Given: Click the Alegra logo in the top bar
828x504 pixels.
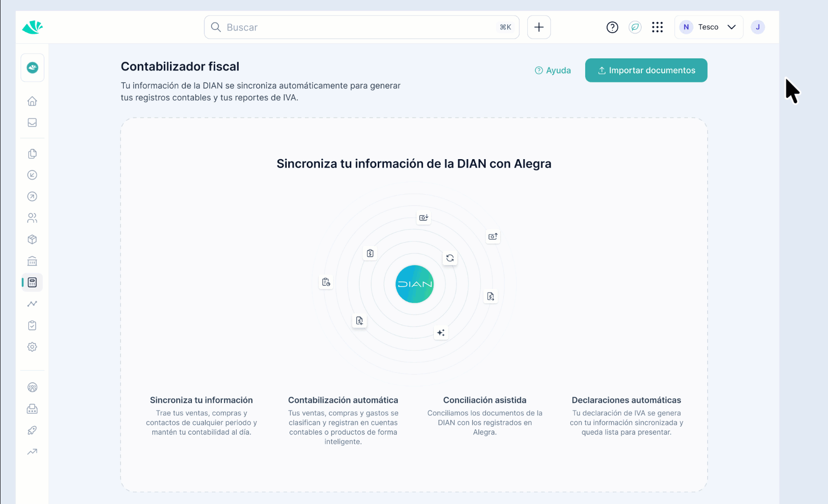Looking at the screenshot, I should [32, 27].
